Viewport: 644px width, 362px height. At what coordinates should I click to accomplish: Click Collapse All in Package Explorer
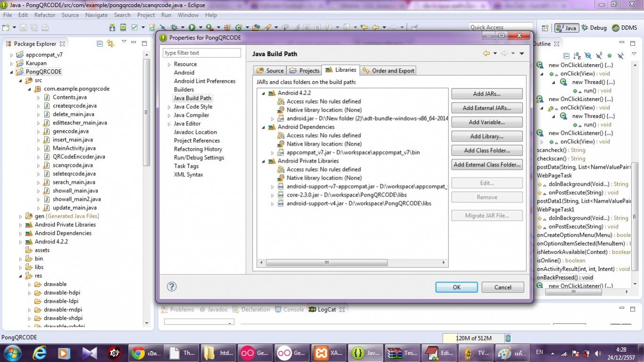(x=99, y=43)
